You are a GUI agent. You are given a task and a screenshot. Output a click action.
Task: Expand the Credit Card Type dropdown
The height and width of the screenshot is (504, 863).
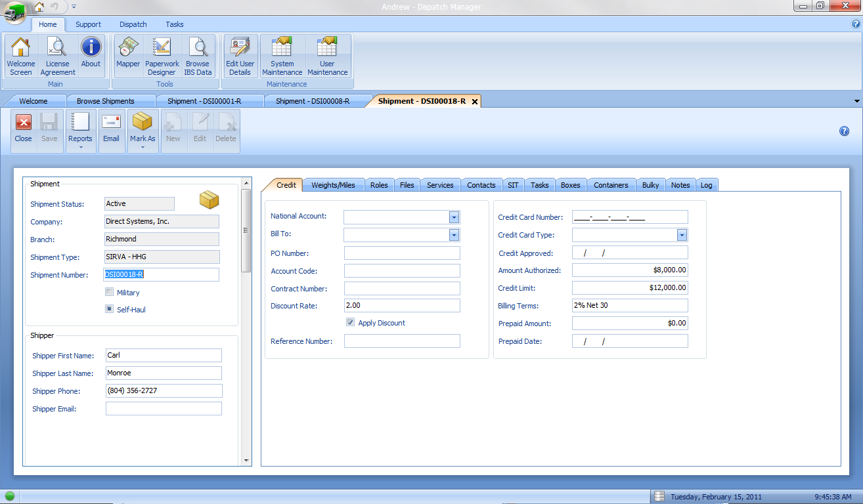[x=682, y=235]
